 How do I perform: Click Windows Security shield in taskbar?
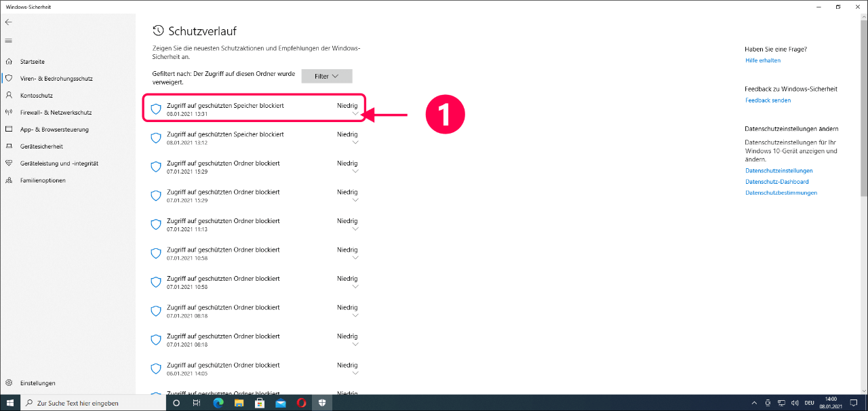322,403
